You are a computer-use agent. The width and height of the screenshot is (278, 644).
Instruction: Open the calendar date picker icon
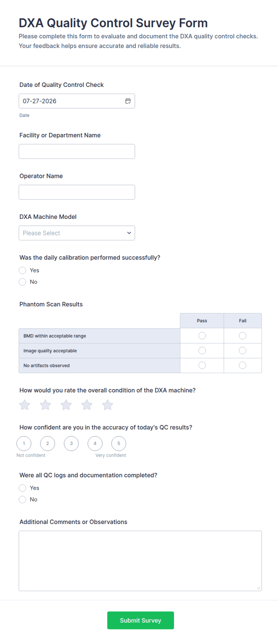coord(128,101)
